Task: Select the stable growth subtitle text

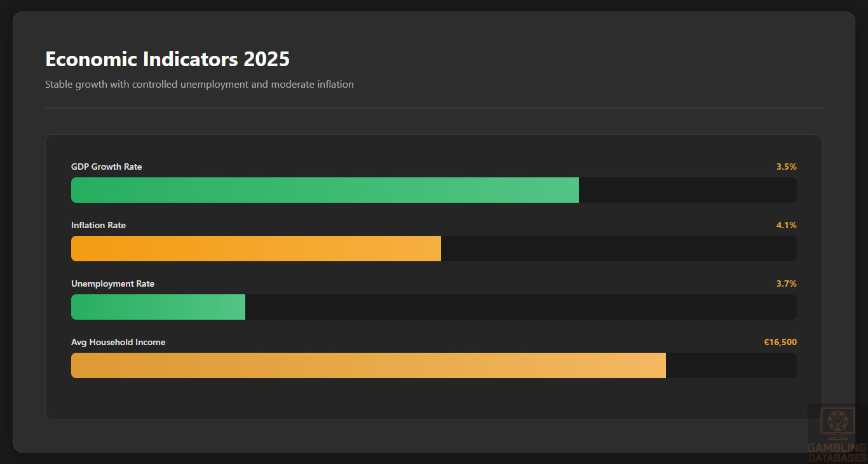Action: [199, 85]
